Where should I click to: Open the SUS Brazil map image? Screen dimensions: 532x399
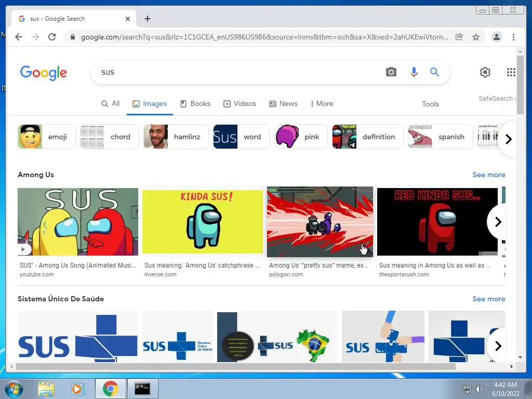pyautogui.click(x=277, y=337)
